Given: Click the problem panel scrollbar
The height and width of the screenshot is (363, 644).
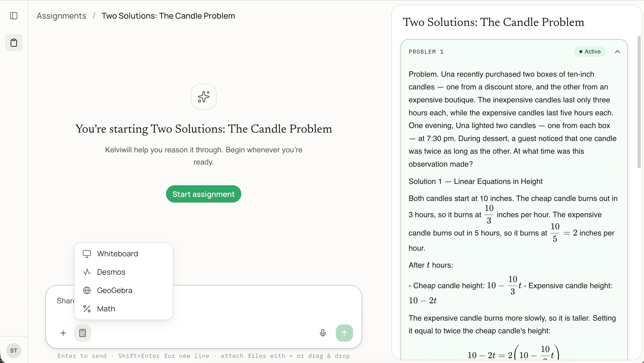Looking at the screenshot, I should (x=639, y=102).
